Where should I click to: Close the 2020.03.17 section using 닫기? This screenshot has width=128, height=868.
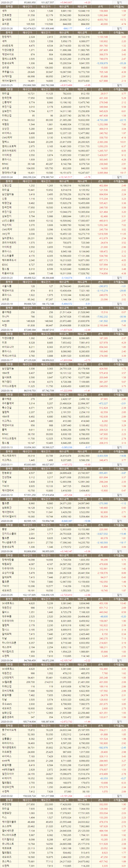pyautogui.click(x=119, y=360)
